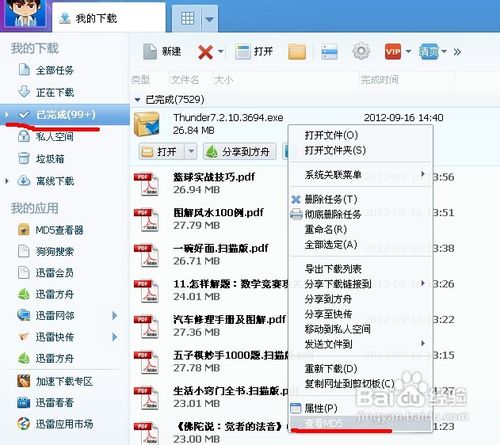Choose 属性(P) in context menu
Screen dimensions: 500x445
[321, 408]
